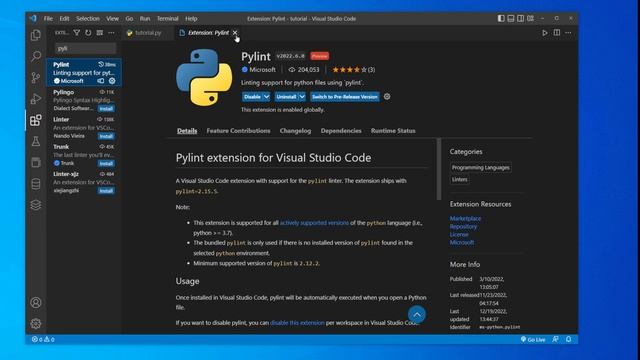Open editor more actions ellipsis
The image size is (640, 360).
point(569,33)
